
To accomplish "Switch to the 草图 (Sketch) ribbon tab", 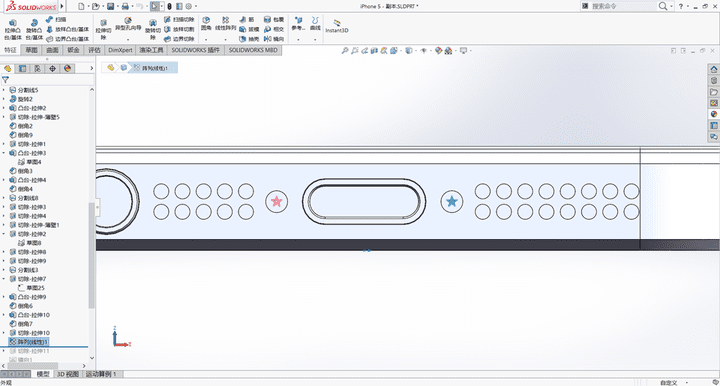I will pos(31,50).
